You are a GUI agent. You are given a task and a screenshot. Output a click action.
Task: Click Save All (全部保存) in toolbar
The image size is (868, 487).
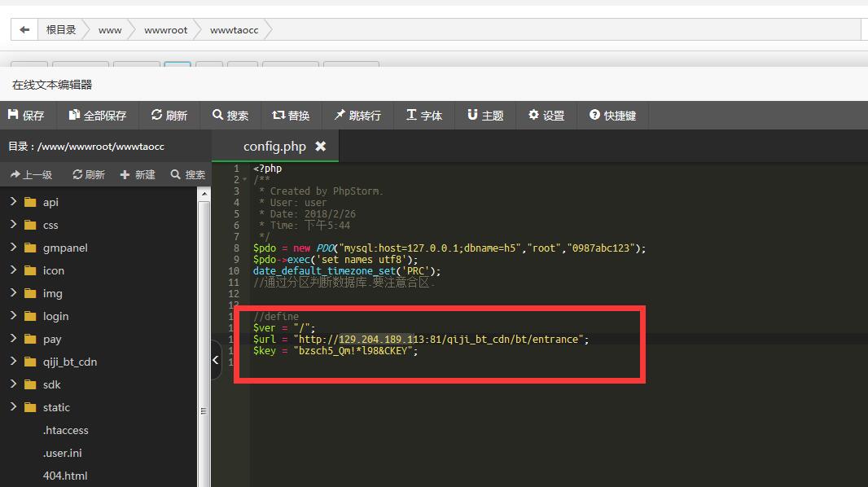click(x=98, y=116)
